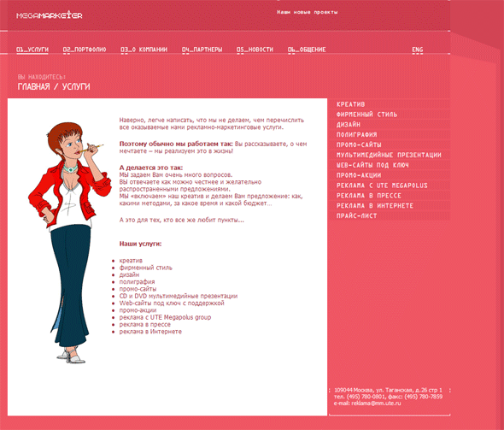Screen dimensions: 504x430
Task: Click Главная in the breadcrumb
Action: click(34, 86)
